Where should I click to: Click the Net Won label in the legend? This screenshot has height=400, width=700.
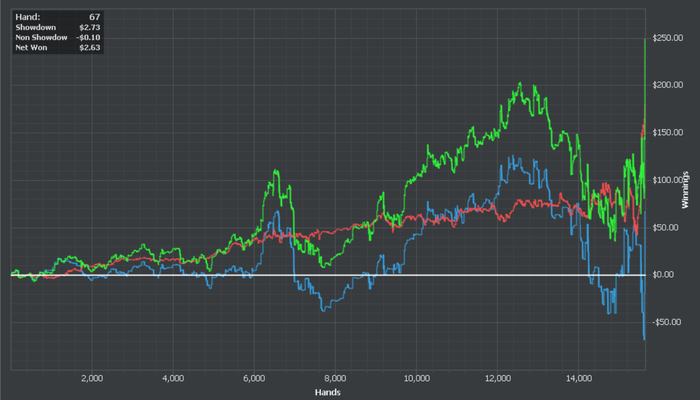click(31, 48)
